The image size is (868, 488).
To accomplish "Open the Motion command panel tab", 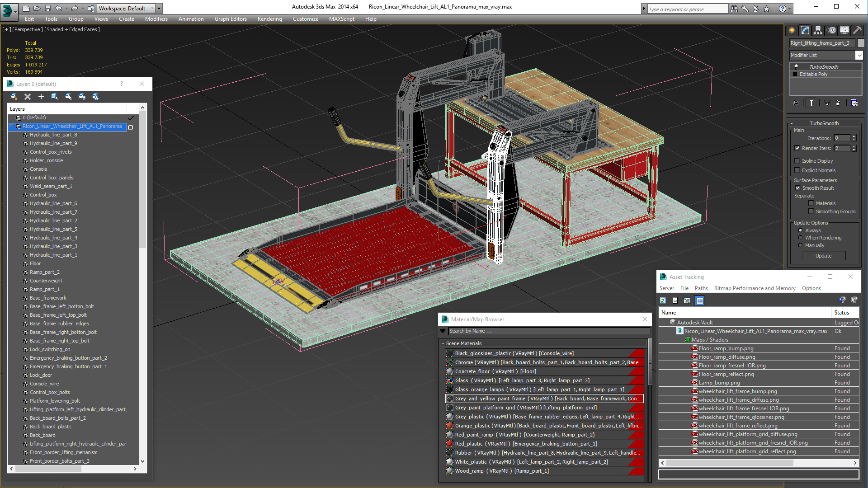I will point(832,30).
